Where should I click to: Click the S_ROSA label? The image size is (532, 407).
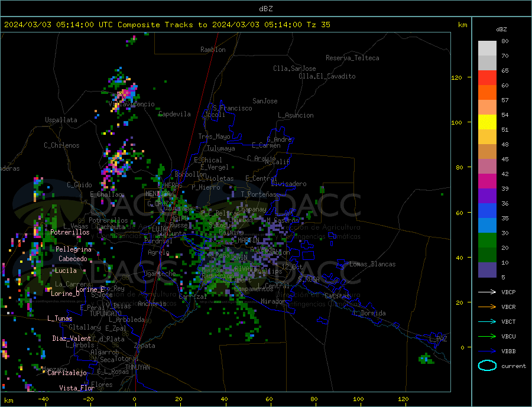pyautogui.click(x=309, y=279)
